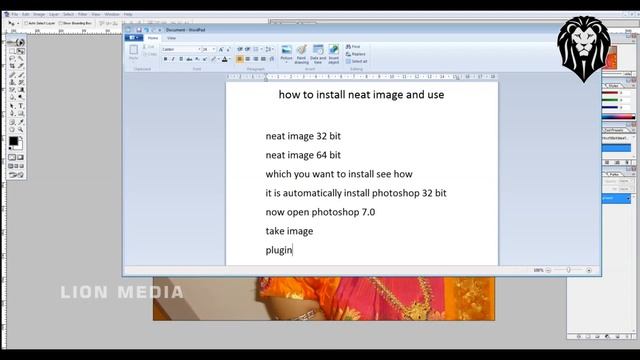Click Underline in WordPad ribbon

click(181, 59)
